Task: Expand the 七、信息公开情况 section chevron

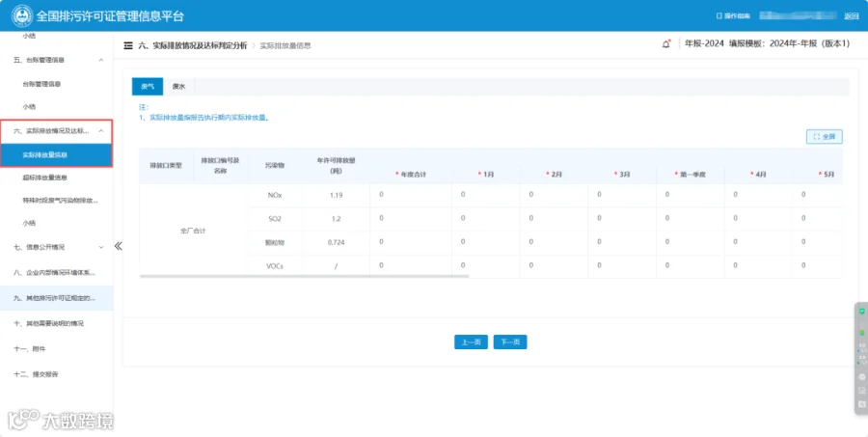Action: coord(100,247)
